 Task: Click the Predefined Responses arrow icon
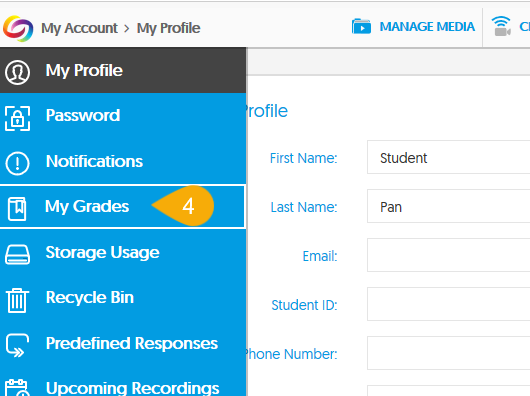coord(17,345)
